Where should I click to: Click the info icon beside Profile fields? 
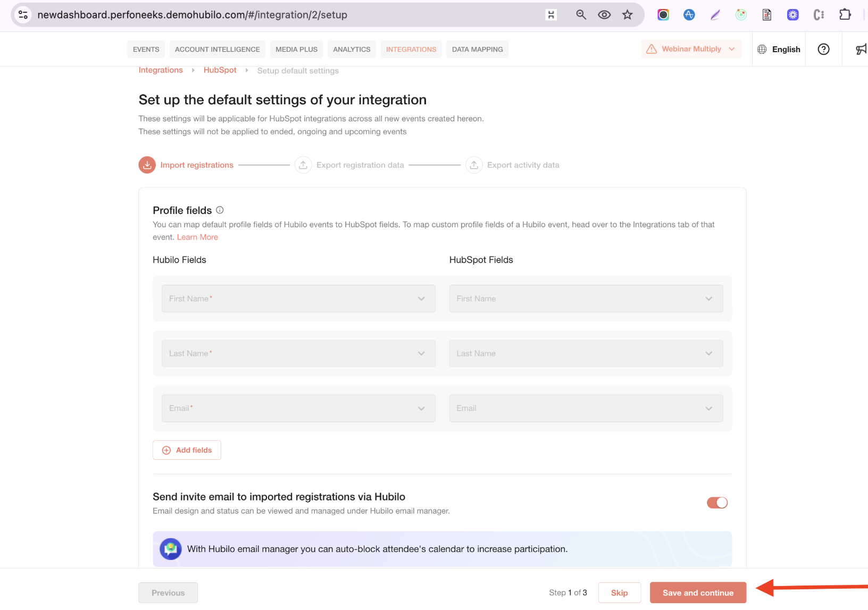click(x=220, y=210)
